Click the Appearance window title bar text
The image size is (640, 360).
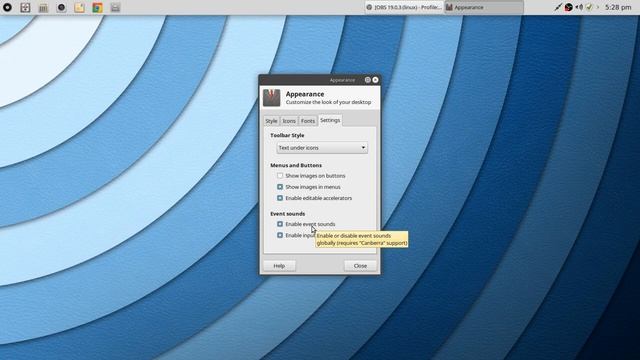[342, 80]
